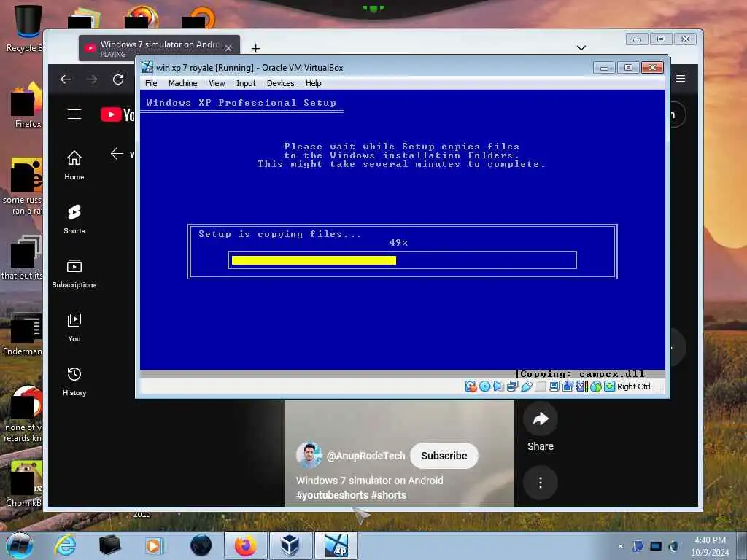This screenshot has height=560, width=747.
Task: Toggle the YouTube guide hamburger menu
Action: pos(74,114)
